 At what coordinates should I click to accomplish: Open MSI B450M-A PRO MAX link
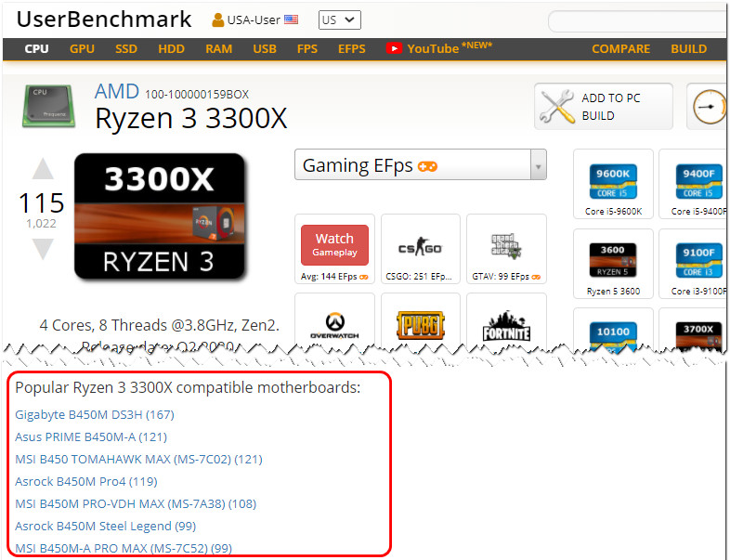coord(124,548)
